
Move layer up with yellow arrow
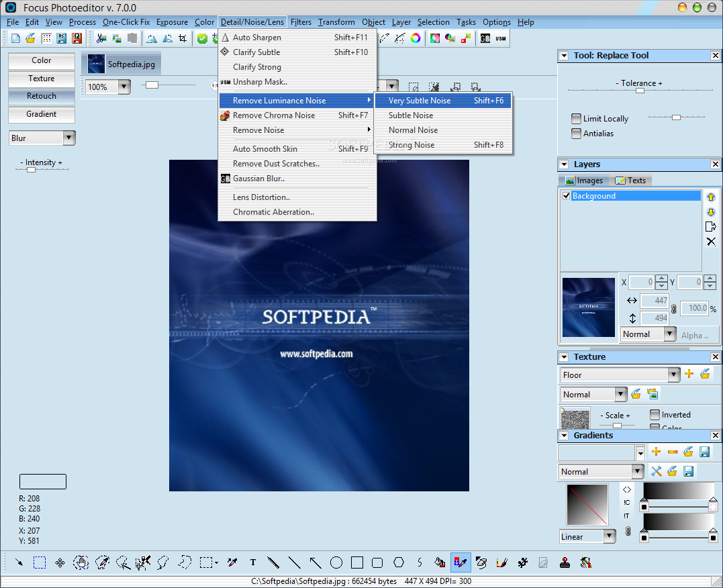pos(710,197)
